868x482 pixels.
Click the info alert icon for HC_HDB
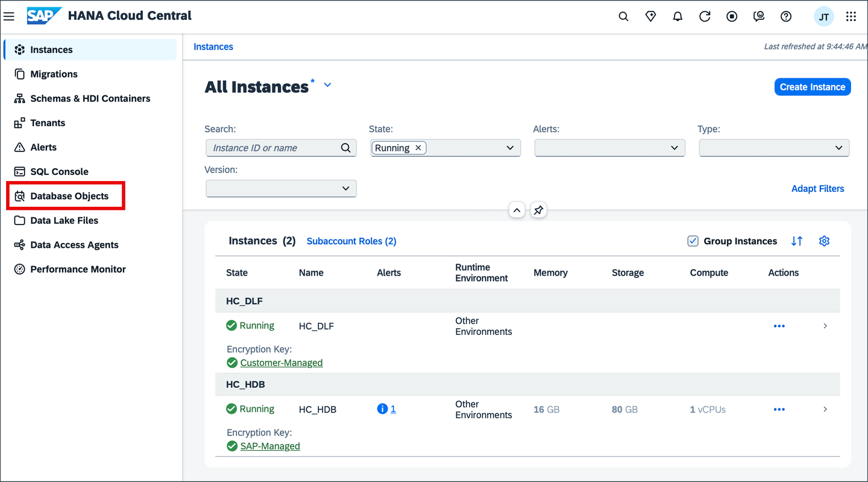(x=382, y=409)
